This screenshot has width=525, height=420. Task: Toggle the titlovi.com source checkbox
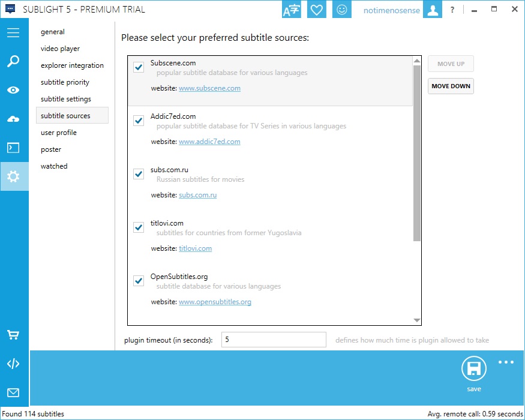coord(139,227)
